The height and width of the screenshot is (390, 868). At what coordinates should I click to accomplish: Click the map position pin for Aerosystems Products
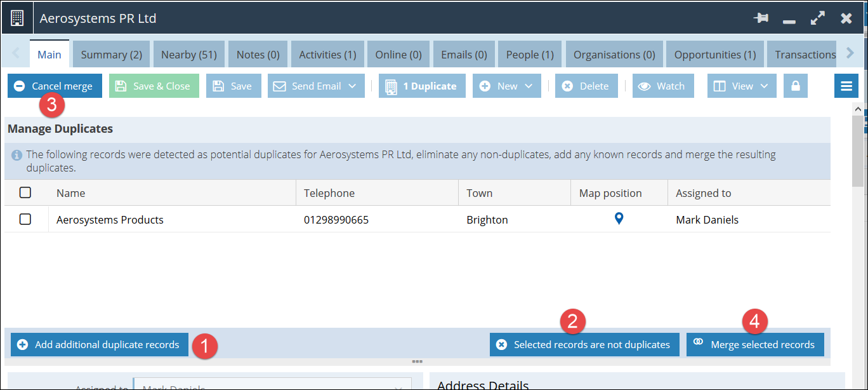click(x=619, y=219)
